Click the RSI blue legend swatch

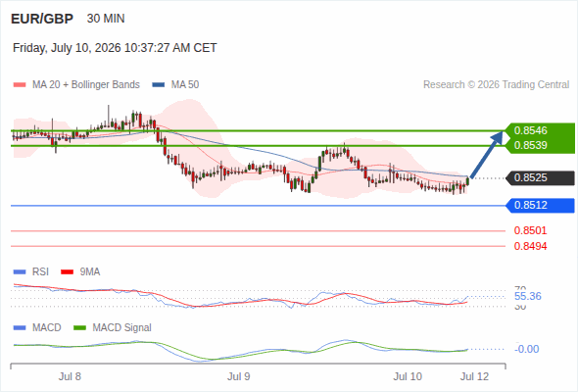pyautogui.click(x=20, y=272)
